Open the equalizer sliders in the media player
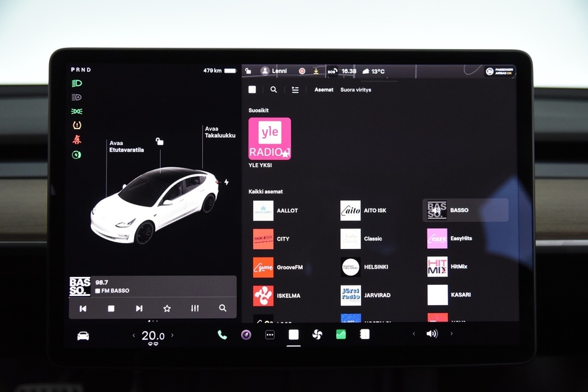This screenshot has height=392, width=588. [x=194, y=308]
